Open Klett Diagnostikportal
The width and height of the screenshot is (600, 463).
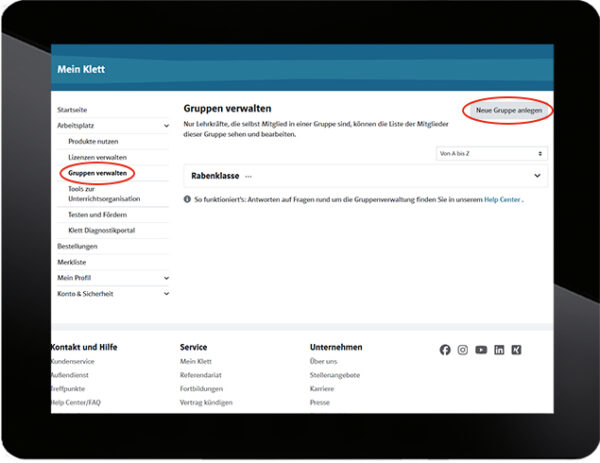101,230
